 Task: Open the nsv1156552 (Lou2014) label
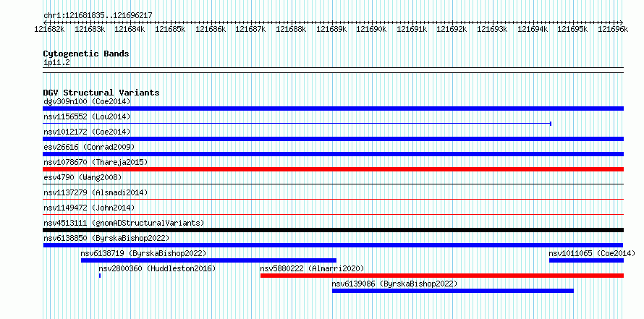pos(87,116)
